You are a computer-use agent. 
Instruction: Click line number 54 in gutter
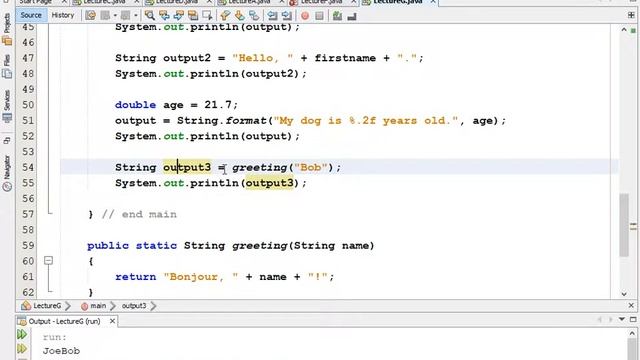[28, 167]
